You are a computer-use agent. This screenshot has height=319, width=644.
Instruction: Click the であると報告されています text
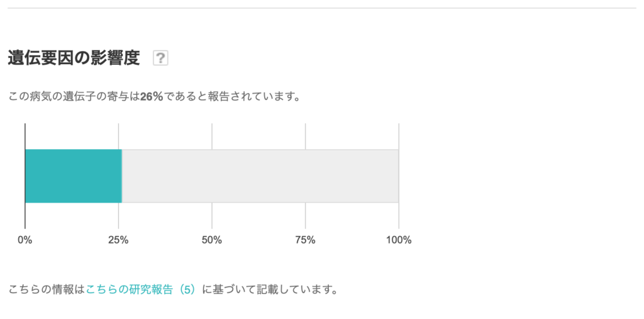pyautogui.click(x=231, y=98)
